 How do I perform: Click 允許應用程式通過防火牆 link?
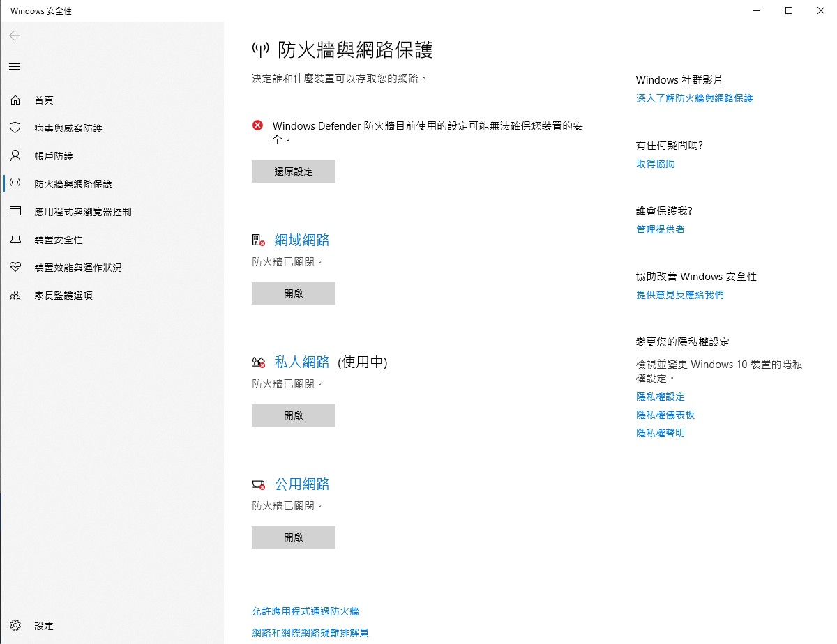click(x=305, y=611)
